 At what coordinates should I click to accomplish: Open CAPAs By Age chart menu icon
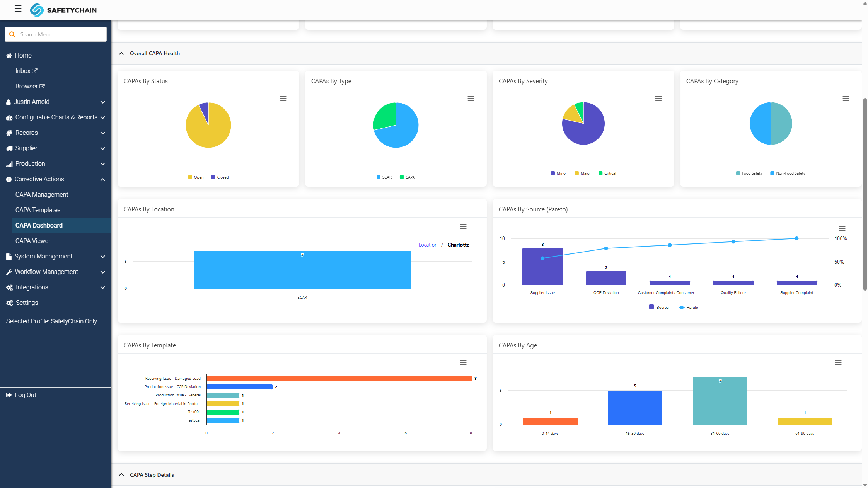(x=838, y=363)
